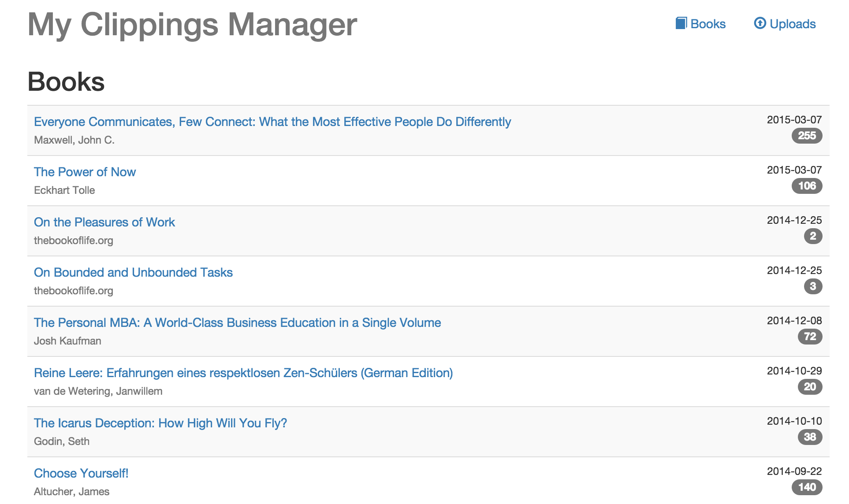Open "The Power of Now" book
The height and width of the screenshot is (504, 849).
point(85,172)
